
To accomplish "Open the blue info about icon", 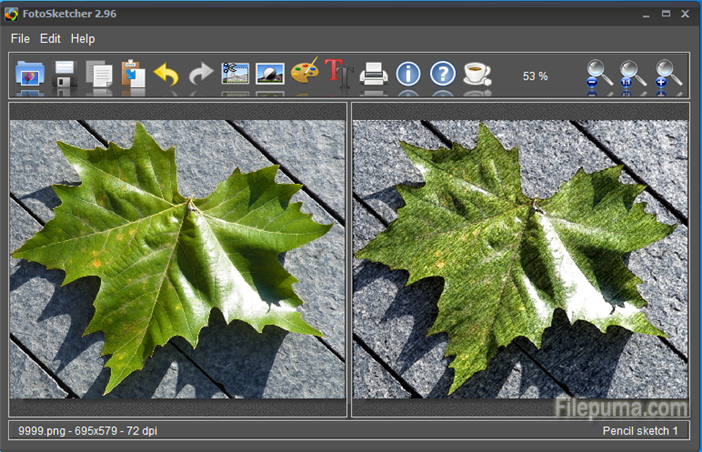I will point(408,75).
